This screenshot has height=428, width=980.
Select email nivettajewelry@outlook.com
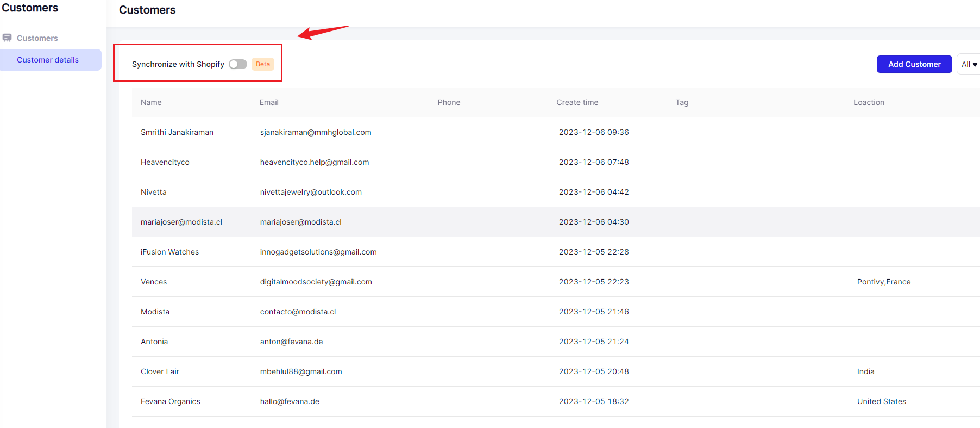point(311,192)
